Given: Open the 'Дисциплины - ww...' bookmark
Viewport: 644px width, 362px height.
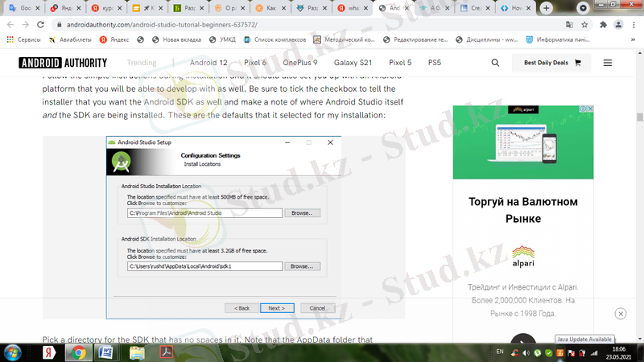Looking at the screenshot, I should pos(487,39).
